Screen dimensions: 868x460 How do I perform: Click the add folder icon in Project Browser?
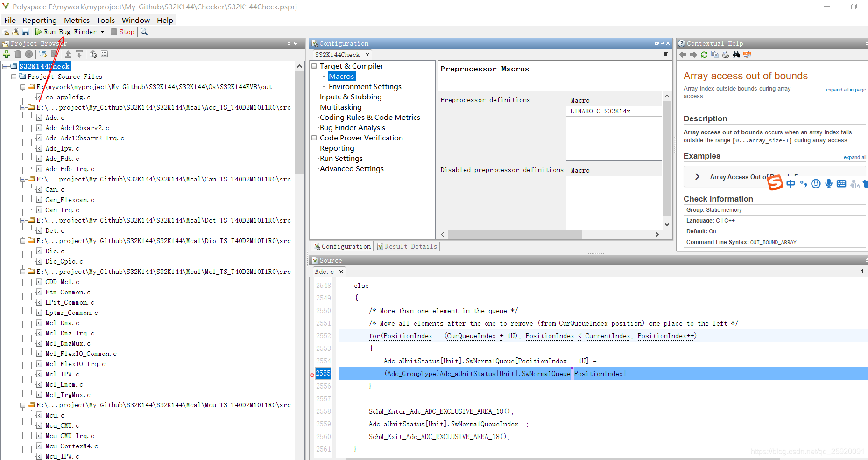(x=43, y=54)
